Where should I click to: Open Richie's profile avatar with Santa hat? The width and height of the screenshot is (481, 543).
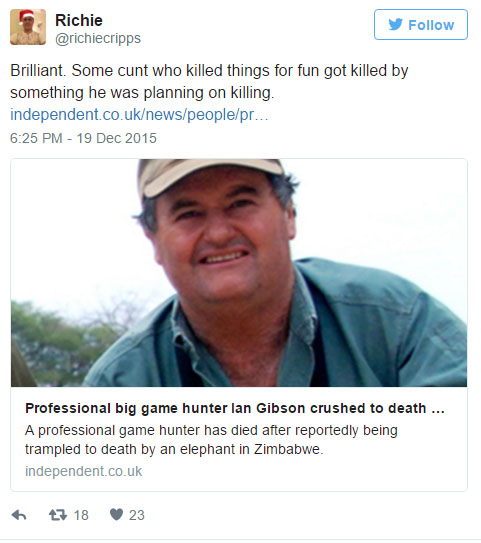pyautogui.click(x=28, y=27)
